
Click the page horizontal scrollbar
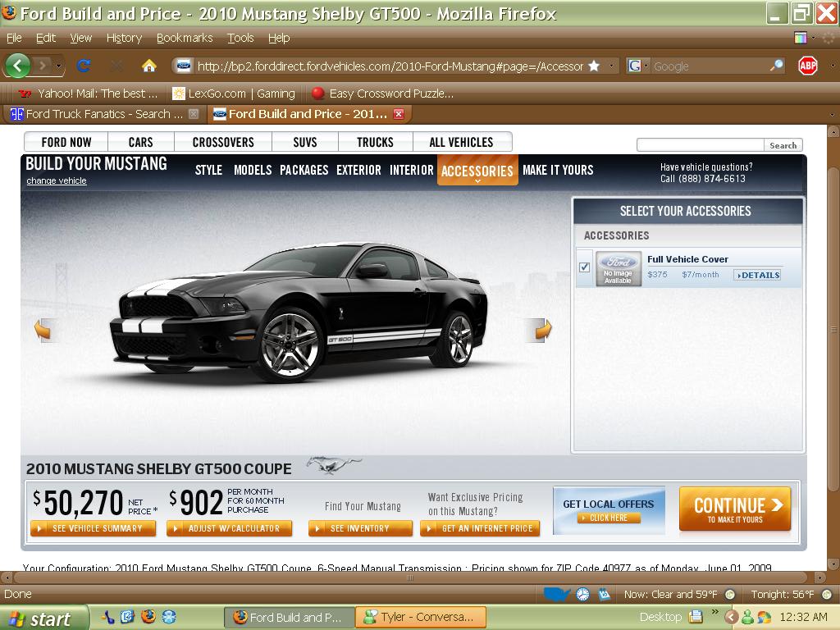click(410, 578)
